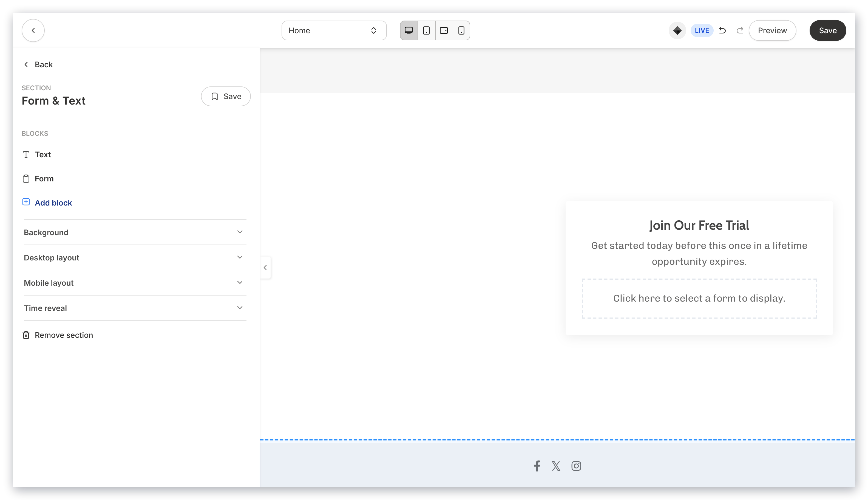Click the LIVE status badge
Image resolution: width=868 pixels, height=500 pixels.
coord(701,30)
